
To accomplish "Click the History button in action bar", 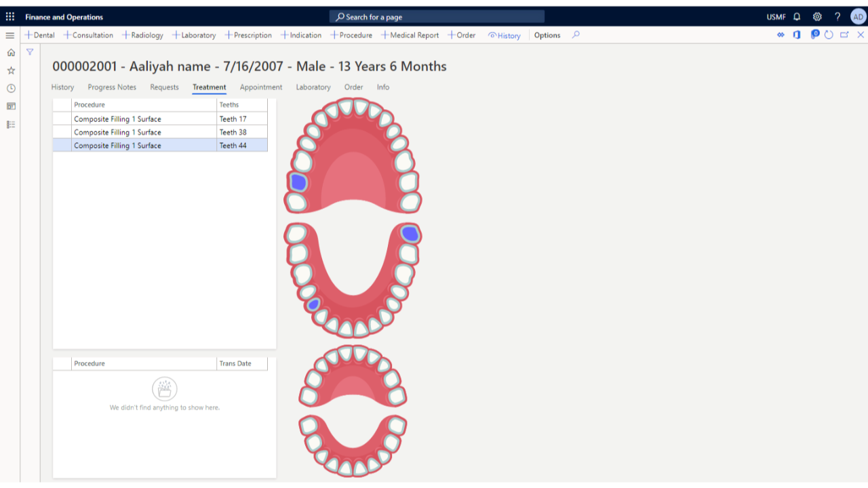I will coord(505,36).
